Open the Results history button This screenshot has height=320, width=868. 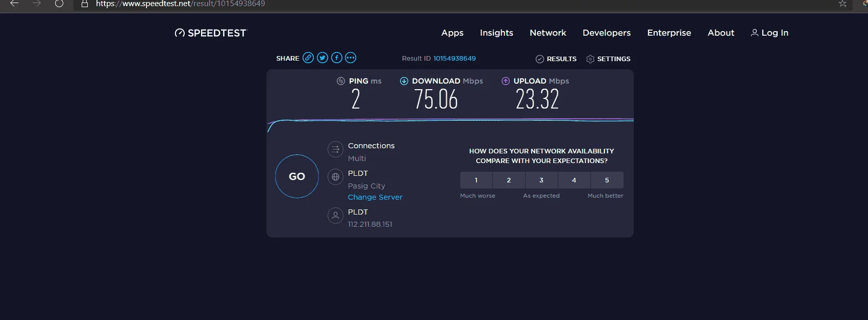click(556, 59)
